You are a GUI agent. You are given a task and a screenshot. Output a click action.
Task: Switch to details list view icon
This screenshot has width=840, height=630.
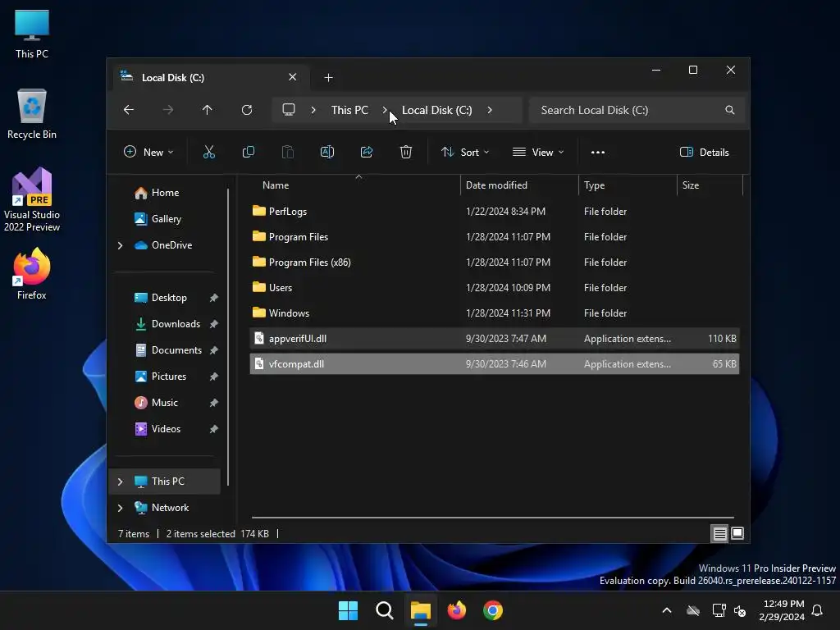pos(719,533)
